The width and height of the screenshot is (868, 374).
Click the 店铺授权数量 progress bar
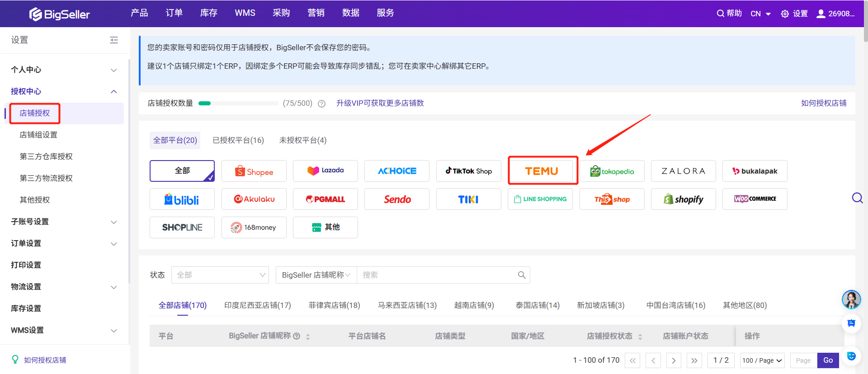pyautogui.click(x=238, y=104)
